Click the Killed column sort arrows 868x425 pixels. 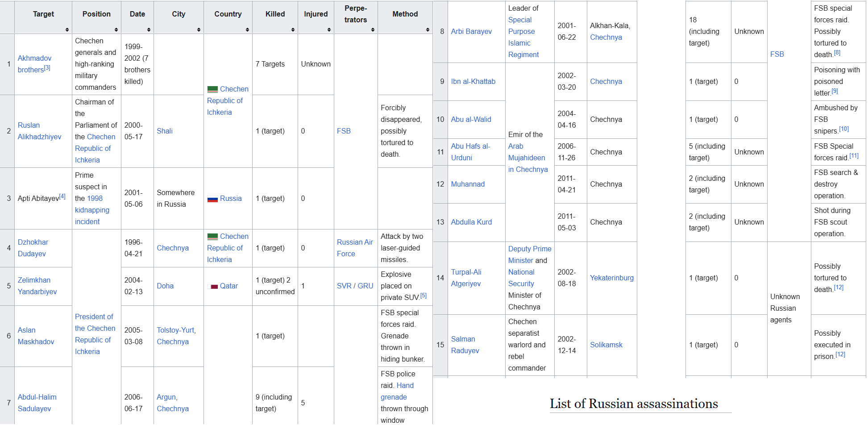[293, 29]
